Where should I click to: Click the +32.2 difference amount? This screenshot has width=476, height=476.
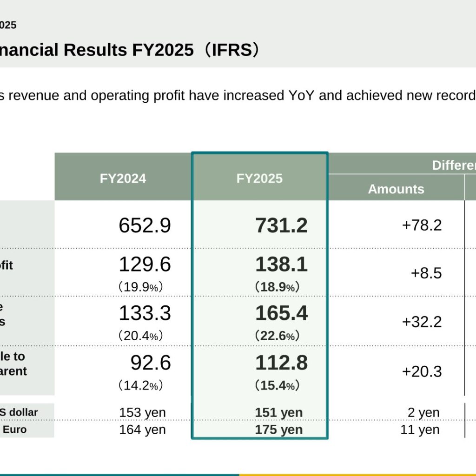tap(422, 322)
